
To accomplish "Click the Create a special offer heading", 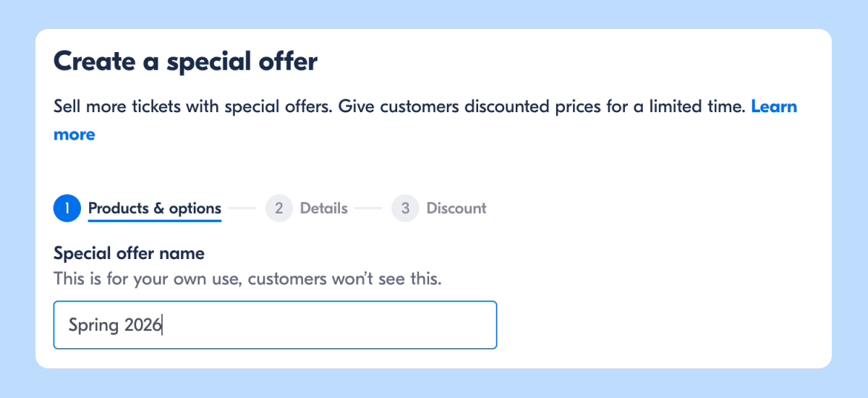I will (185, 62).
